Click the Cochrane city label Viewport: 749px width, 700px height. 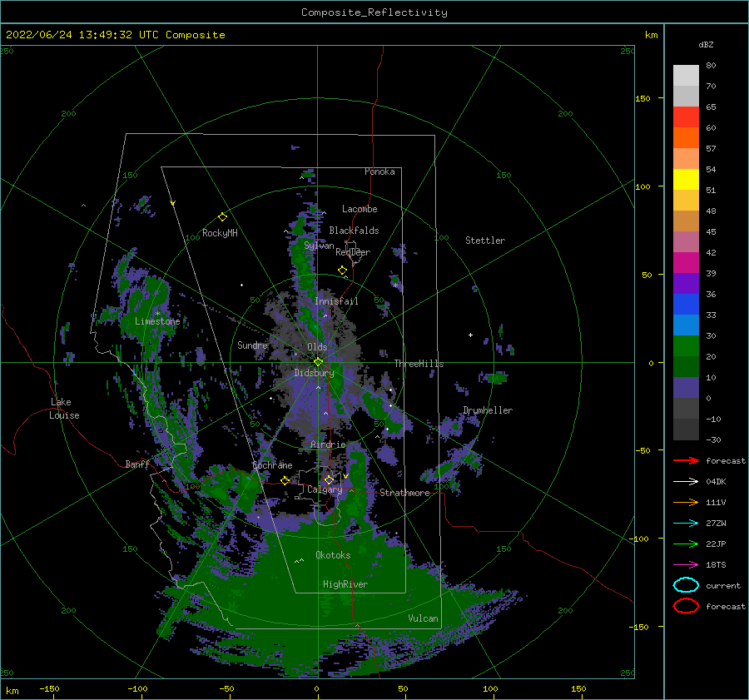[x=272, y=465]
